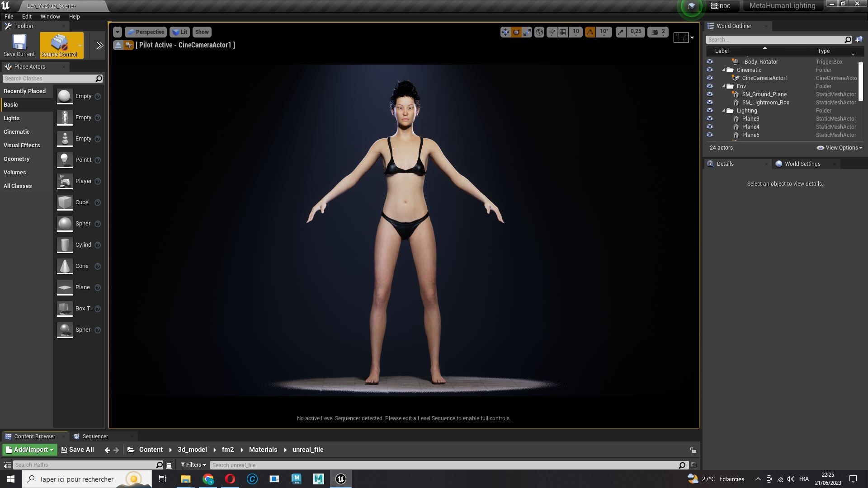868x488 pixels.
Task: Click the eject pilot mode icon
Action: click(x=118, y=45)
